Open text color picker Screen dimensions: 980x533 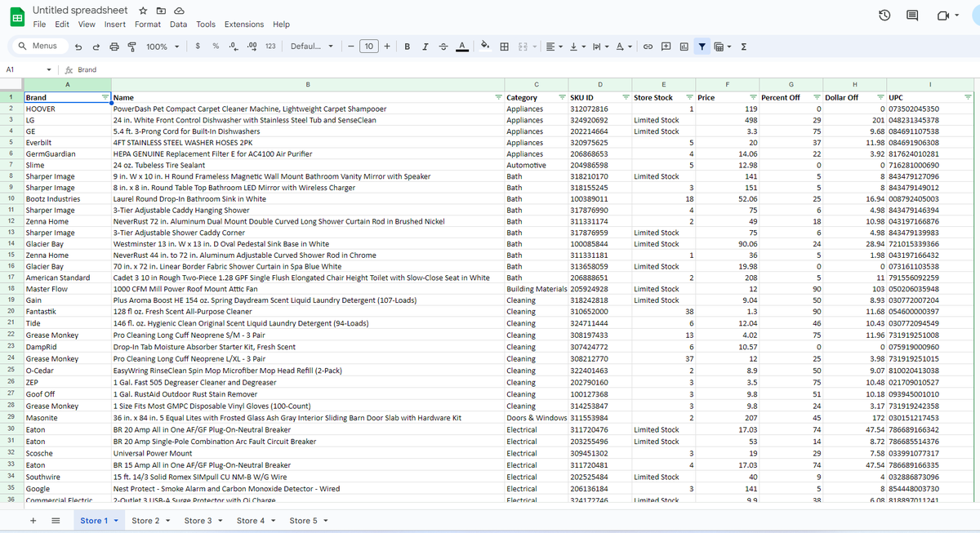(x=461, y=47)
